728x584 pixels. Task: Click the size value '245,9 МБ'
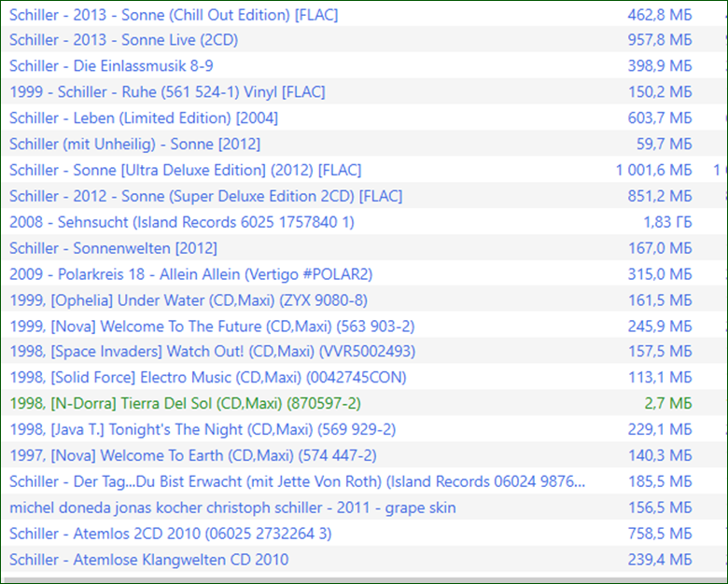tap(660, 326)
